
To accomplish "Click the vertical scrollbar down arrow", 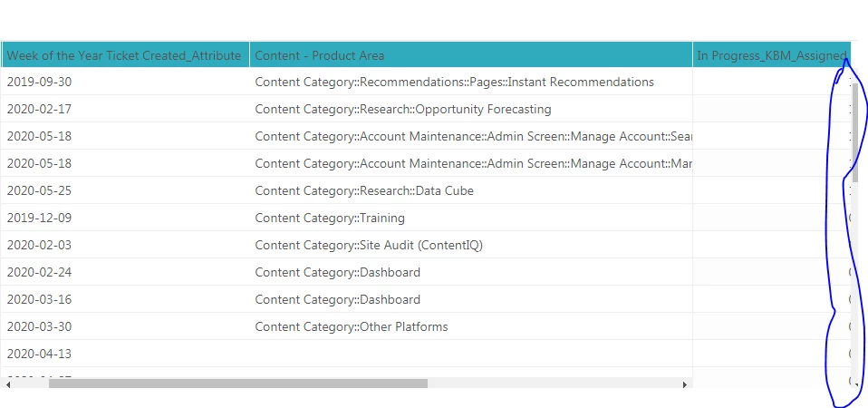I will click(855, 384).
